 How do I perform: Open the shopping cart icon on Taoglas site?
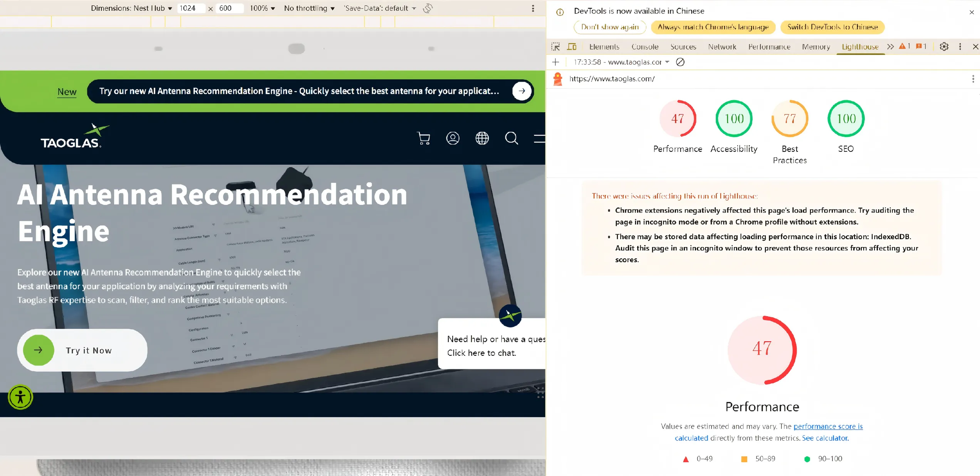(x=423, y=138)
